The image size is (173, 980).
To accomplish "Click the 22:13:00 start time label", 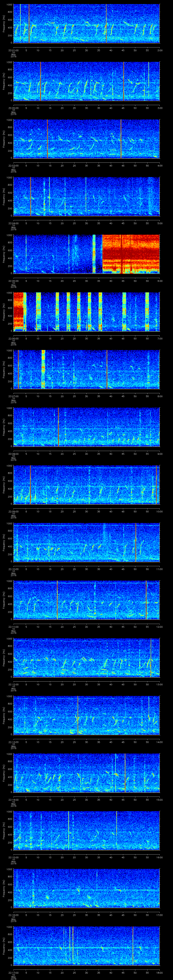I will (x=13, y=742).
